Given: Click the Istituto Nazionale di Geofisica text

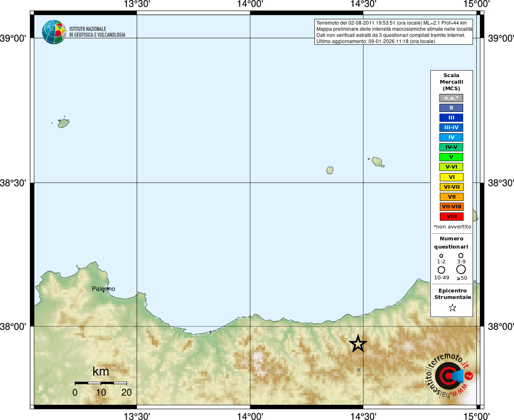Looking at the screenshot, I should (97, 32).
